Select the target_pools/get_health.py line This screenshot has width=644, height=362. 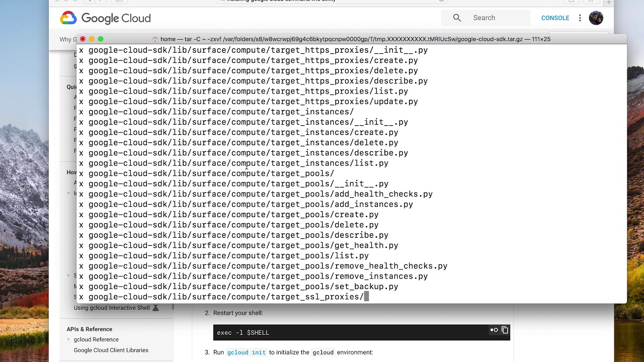(x=238, y=245)
